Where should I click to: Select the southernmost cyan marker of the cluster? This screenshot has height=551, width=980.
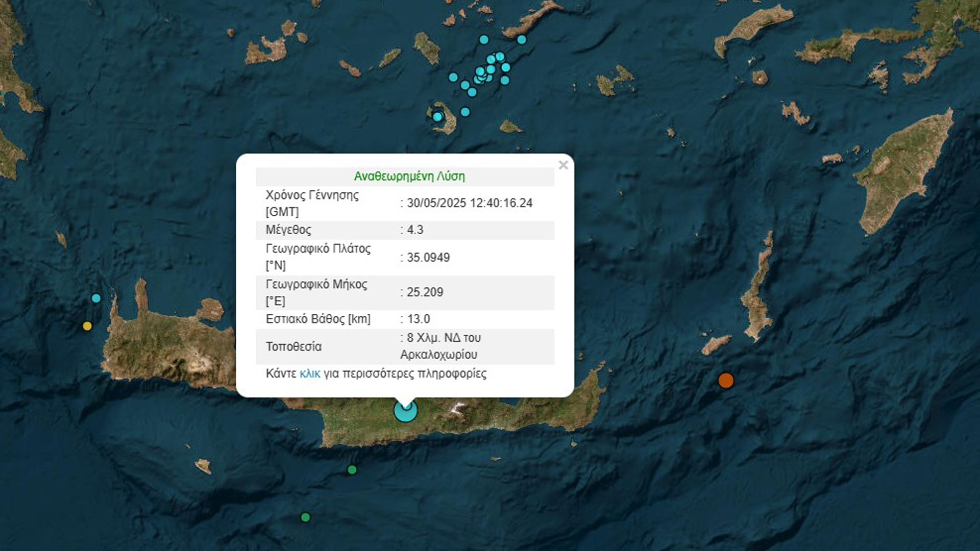tap(472, 92)
